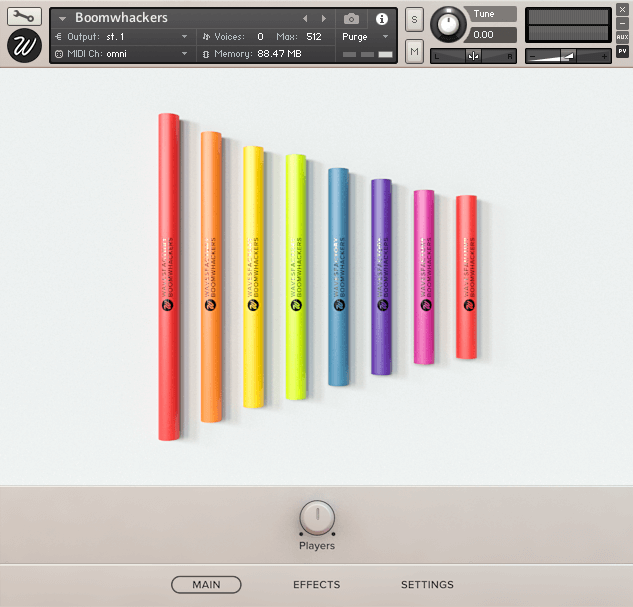Adjust the Players knob

click(317, 517)
